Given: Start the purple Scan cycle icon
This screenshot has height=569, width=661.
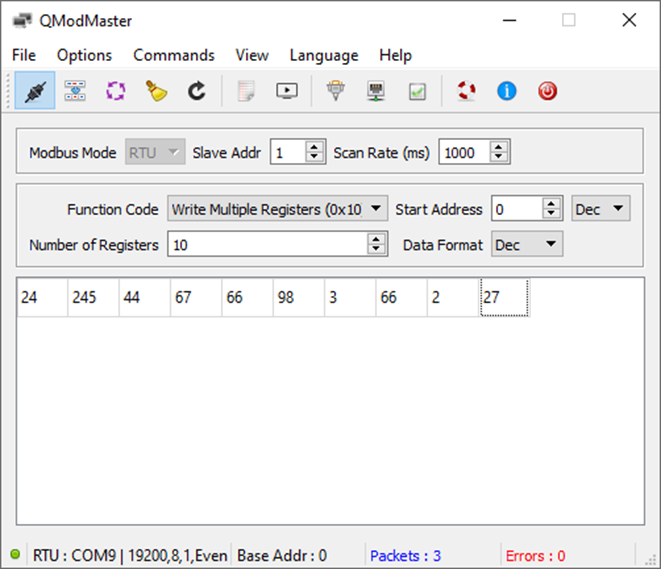Looking at the screenshot, I should coord(116,91).
